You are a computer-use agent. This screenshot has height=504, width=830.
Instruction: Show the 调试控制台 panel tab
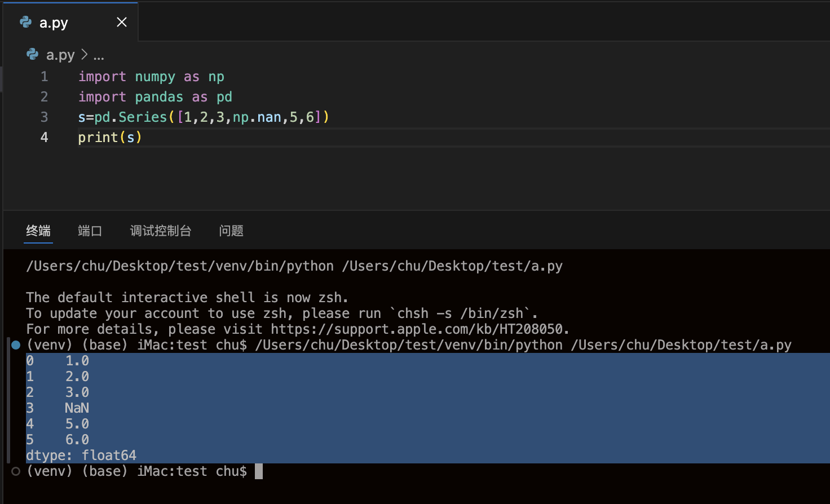tap(161, 231)
